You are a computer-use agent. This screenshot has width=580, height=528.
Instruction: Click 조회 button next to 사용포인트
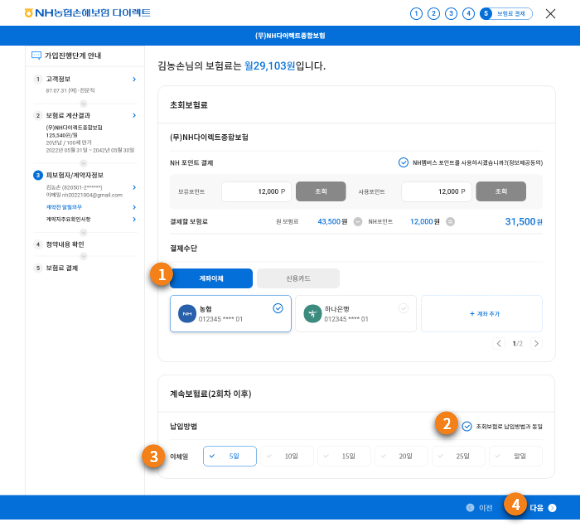click(501, 191)
